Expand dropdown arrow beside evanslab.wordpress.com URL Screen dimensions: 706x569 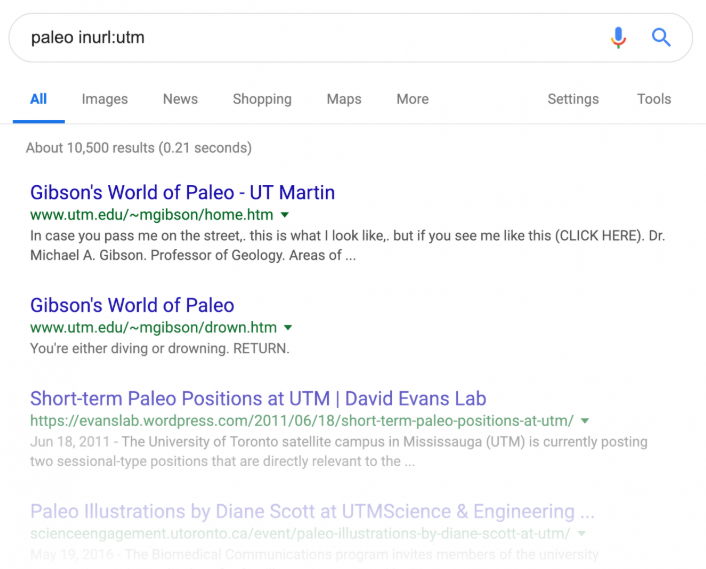pyautogui.click(x=585, y=421)
